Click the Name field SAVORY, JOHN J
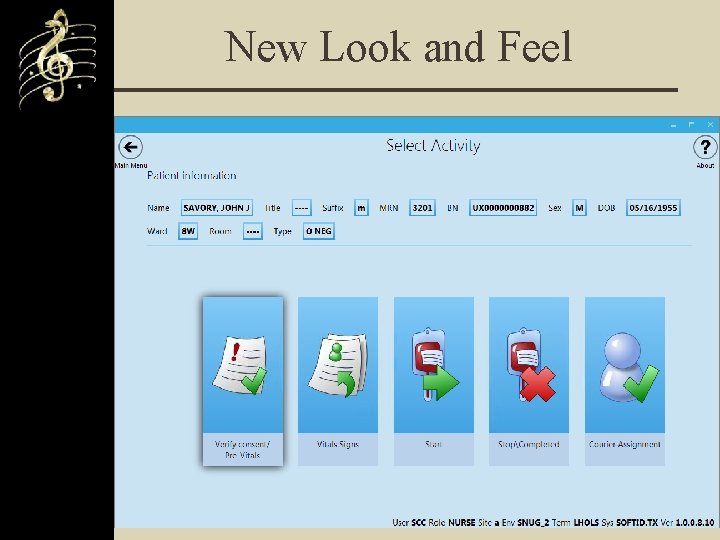 coord(217,208)
